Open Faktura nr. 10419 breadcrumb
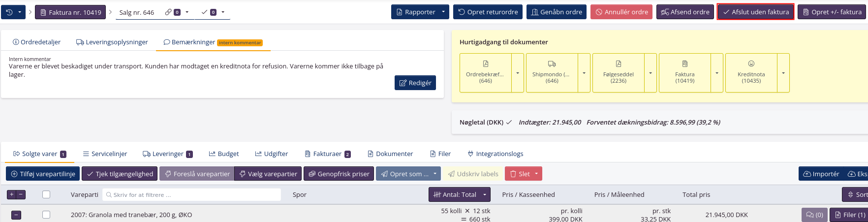Image resolution: width=868 pixels, height=222 pixels. click(70, 12)
